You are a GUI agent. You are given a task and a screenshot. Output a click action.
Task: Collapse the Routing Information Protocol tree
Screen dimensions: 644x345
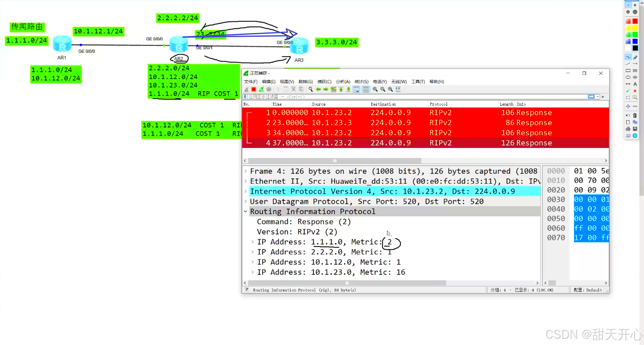tap(246, 212)
